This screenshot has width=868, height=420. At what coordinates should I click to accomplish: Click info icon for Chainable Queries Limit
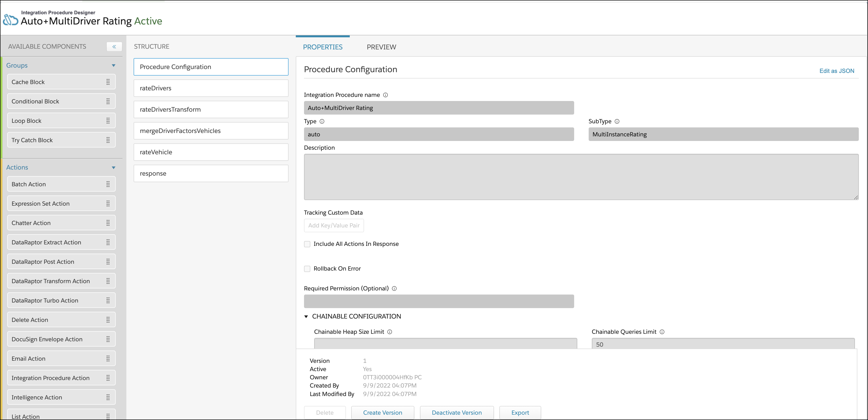[662, 332]
